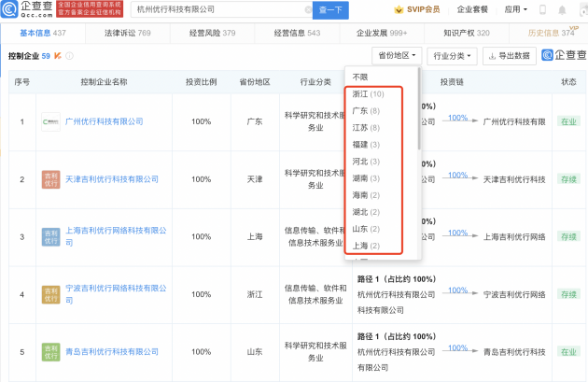Open the mobile phone icon in header
The height and width of the screenshot is (382, 588).
(x=542, y=9)
